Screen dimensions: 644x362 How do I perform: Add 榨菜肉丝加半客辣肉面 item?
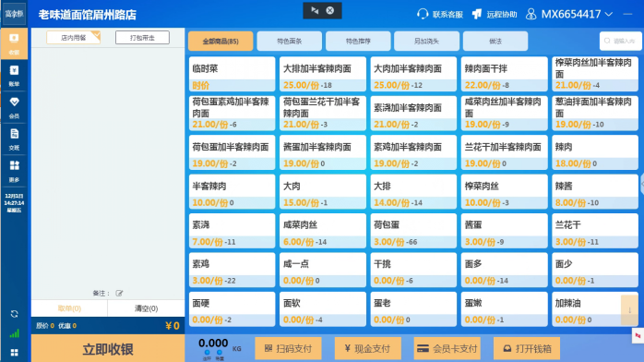[595, 74]
